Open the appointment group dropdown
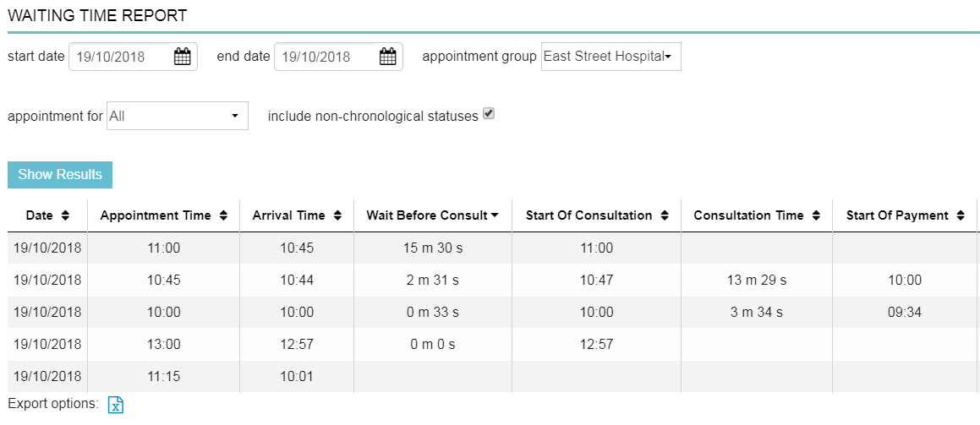Viewport: 980px width, 425px height. click(x=610, y=57)
